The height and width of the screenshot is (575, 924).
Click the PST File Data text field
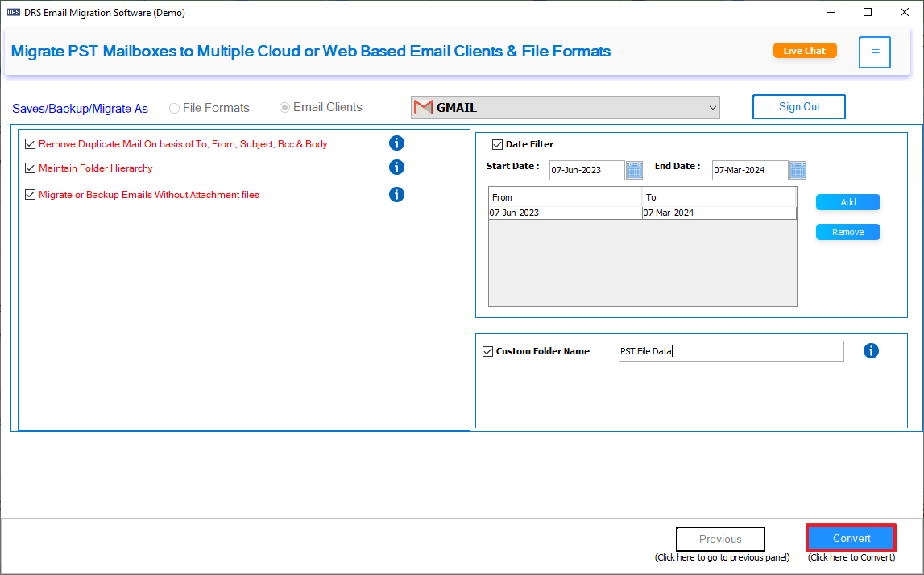(x=731, y=351)
